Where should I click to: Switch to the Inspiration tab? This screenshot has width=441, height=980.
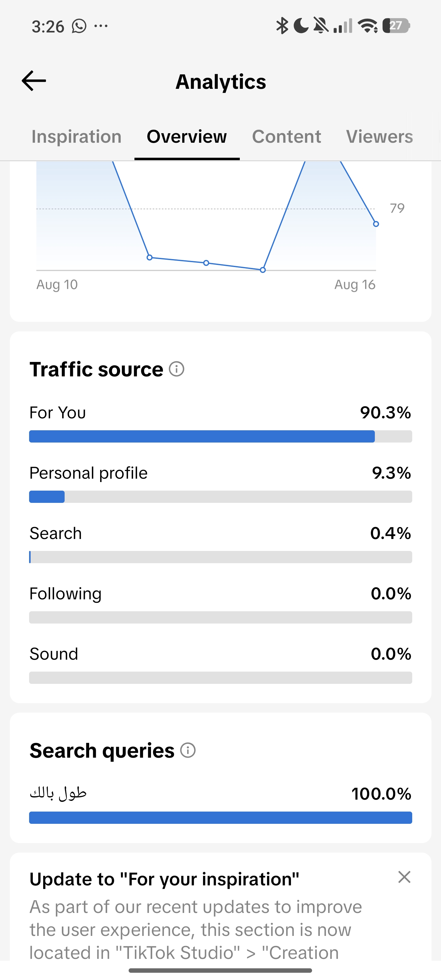tap(77, 137)
